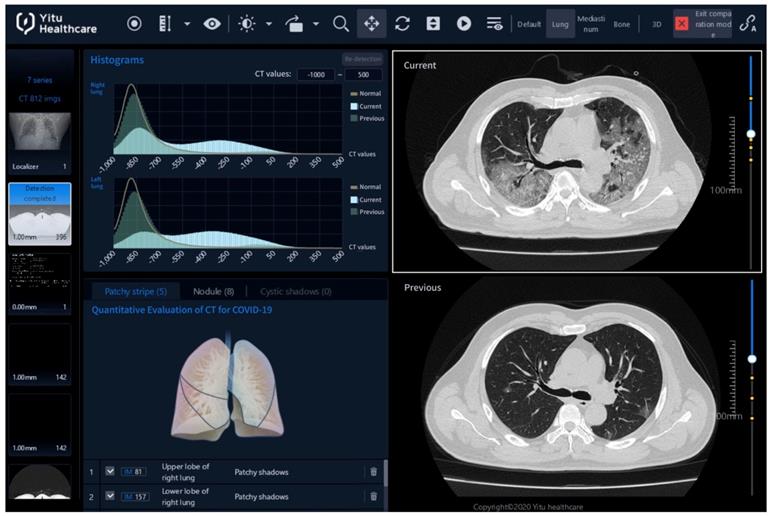
Task: Open the rotate tool dropdown arrow
Action: coord(316,23)
